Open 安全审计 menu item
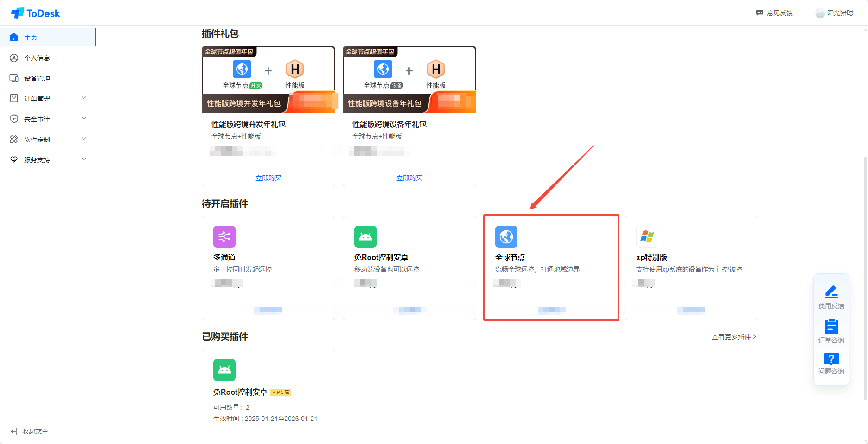 click(48, 119)
